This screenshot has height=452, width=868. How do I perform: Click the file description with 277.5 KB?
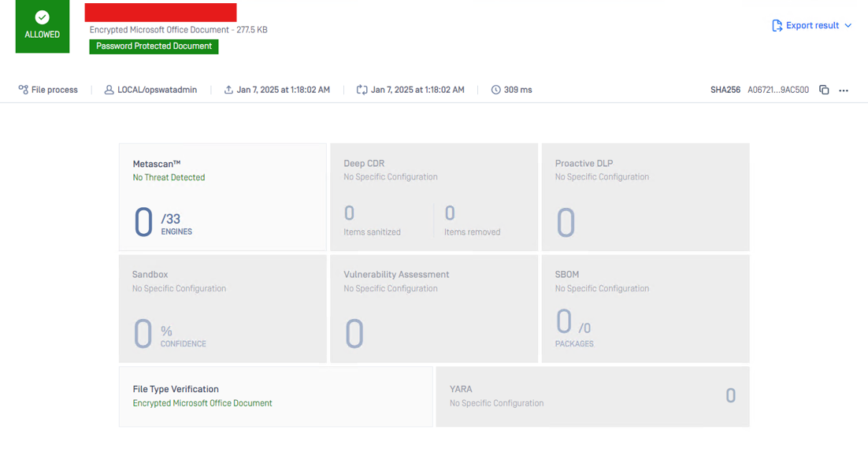[178, 30]
